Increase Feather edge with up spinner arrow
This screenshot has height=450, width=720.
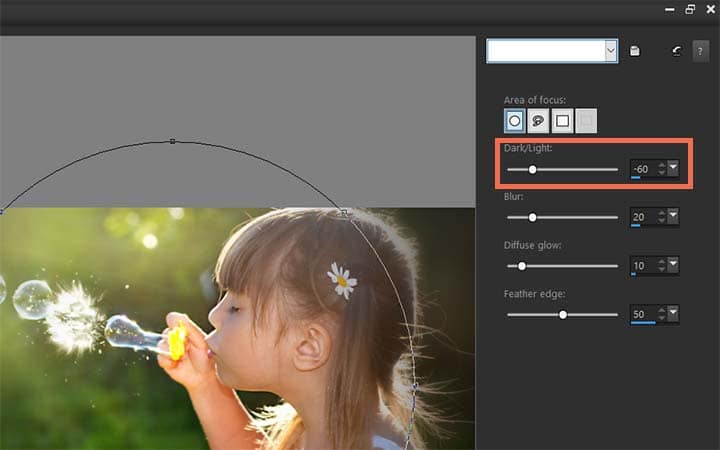coord(662,310)
